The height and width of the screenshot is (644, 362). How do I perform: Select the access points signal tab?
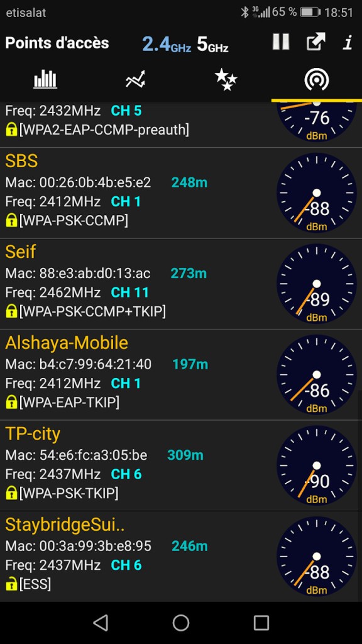(x=317, y=79)
